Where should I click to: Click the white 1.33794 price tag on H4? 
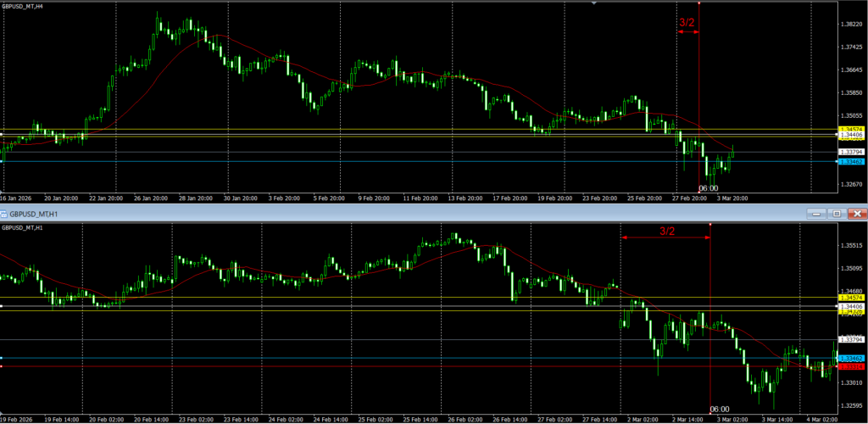[851, 152]
